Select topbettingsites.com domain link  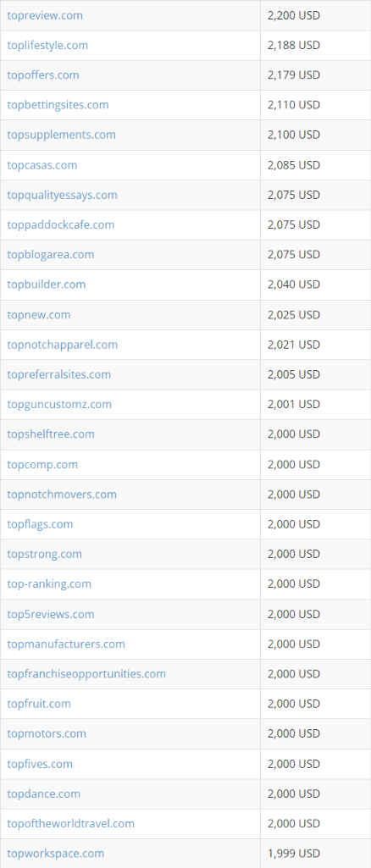click(x=58, y=105)
